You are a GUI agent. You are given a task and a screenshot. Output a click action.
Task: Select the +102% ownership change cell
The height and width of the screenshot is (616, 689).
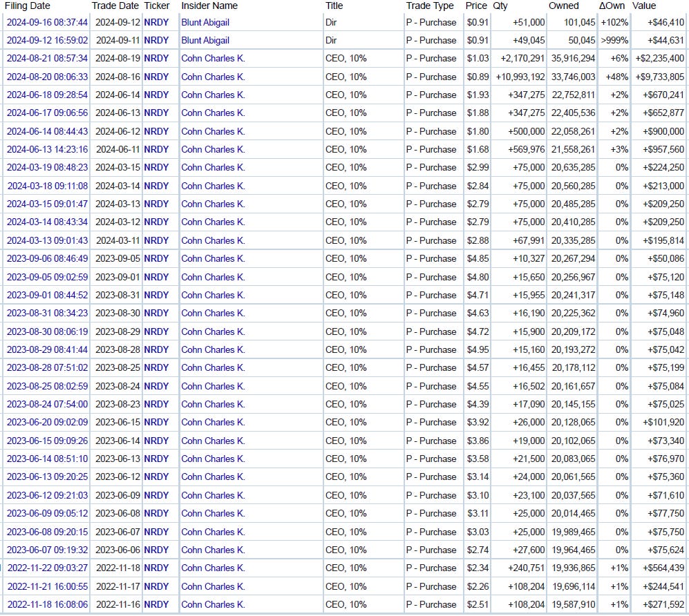pyautogui.click(x=615, y=22)
